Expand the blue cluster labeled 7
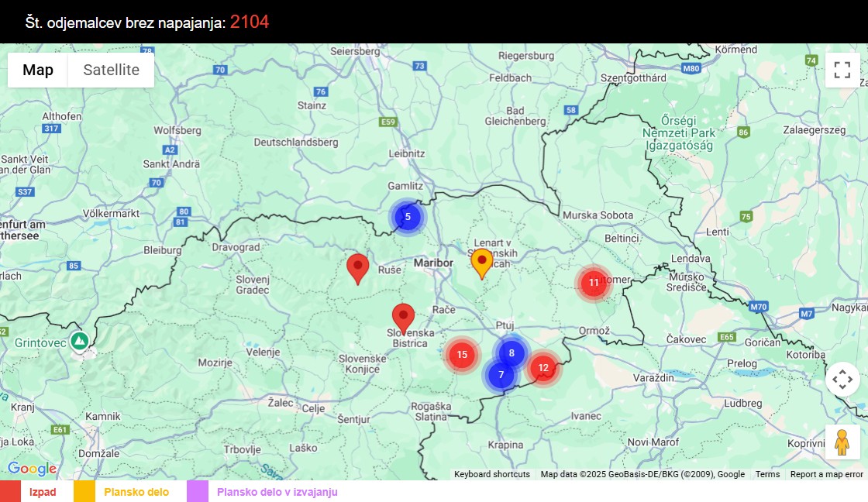The image size is (868, 502). (501, 373)
